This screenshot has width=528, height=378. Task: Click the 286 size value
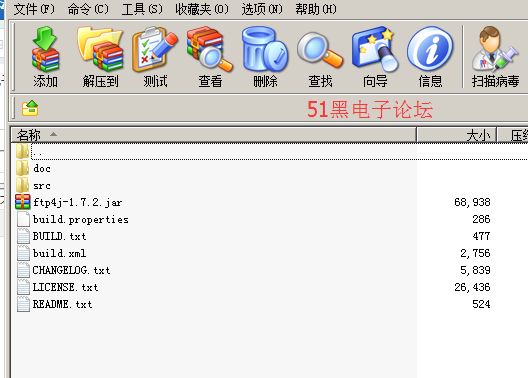(481, 219)
